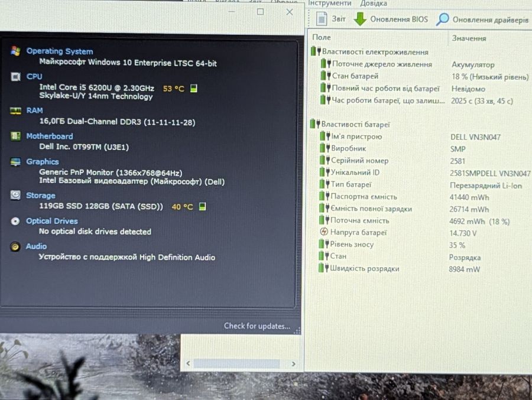532x400 pixels.
Task: Click the CPU chip icon
Action: 15,77
